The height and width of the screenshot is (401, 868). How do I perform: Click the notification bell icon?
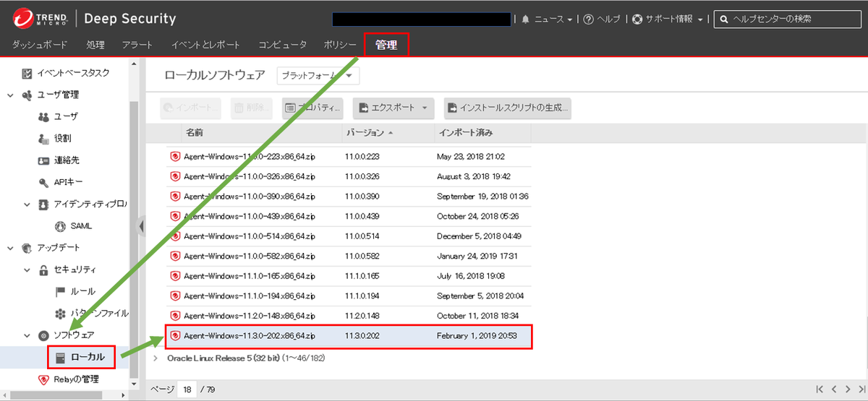click(525, 20)
